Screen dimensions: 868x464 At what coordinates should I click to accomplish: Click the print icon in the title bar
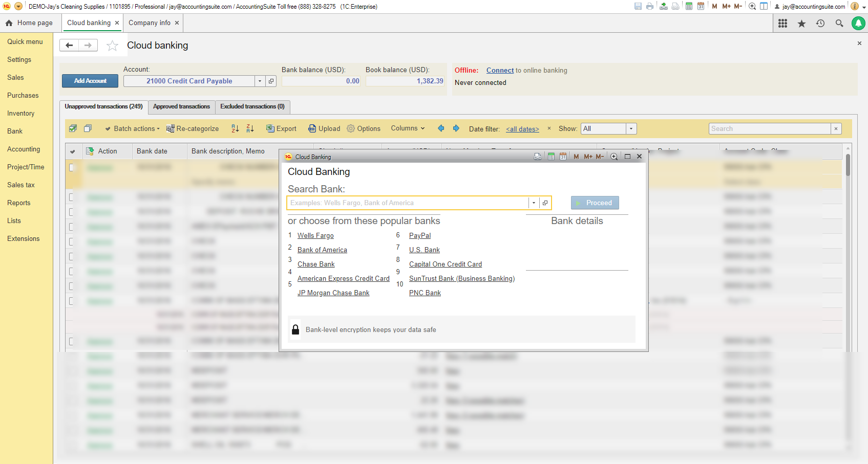point(650,6)
